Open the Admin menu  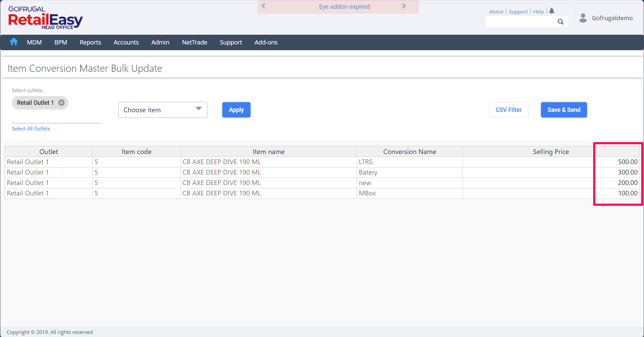coord(160,42)
